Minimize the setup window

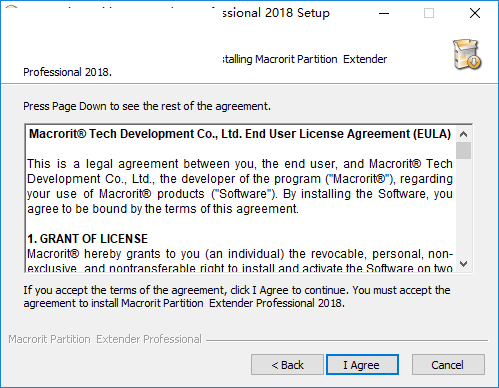pyautogui.click(x=384, y=13)
